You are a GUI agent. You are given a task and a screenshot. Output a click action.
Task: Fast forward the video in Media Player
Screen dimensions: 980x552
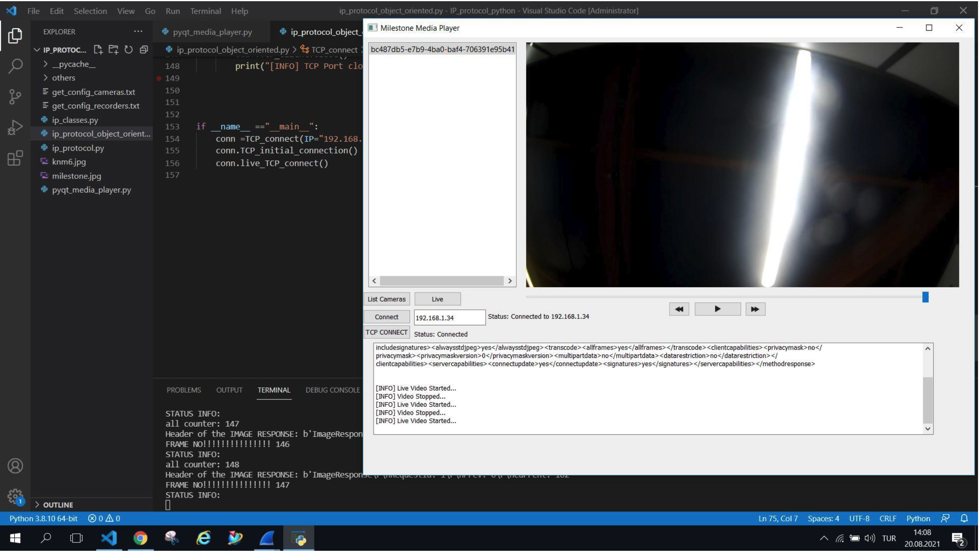click(x=756, y=310)
